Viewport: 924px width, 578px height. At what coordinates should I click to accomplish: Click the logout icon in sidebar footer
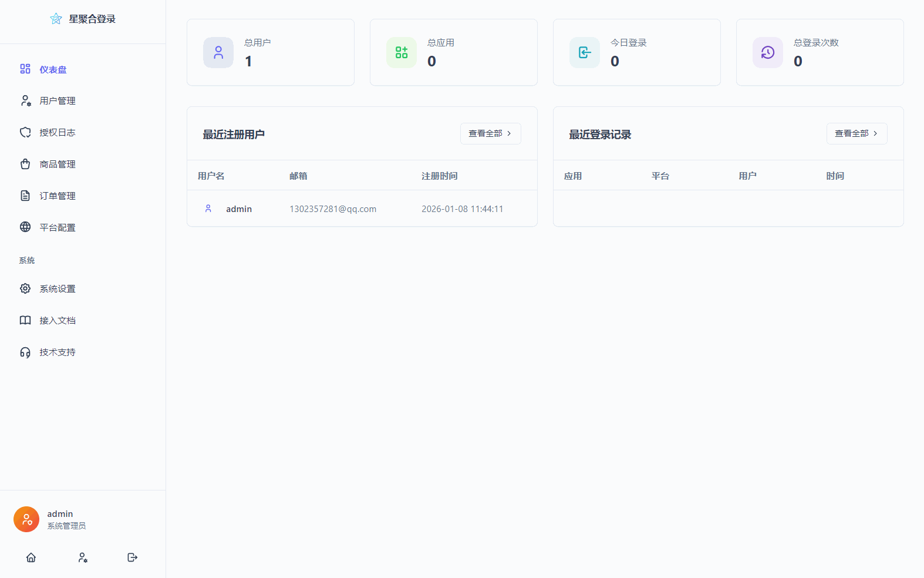coord(133,557)
